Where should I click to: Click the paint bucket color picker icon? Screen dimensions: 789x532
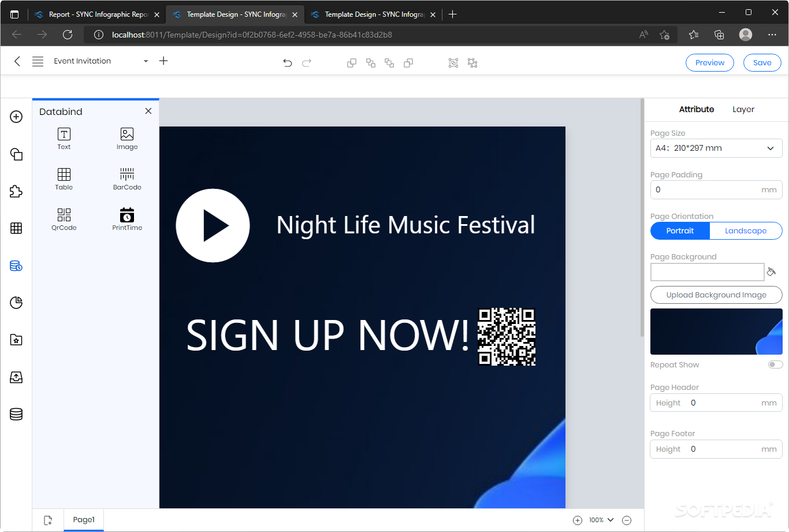[771, 271]
